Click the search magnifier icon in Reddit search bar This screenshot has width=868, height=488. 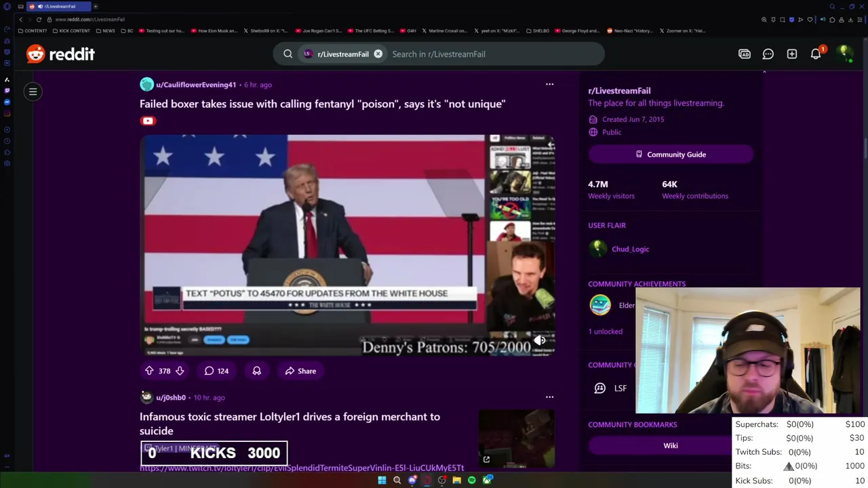click(288, 54)
